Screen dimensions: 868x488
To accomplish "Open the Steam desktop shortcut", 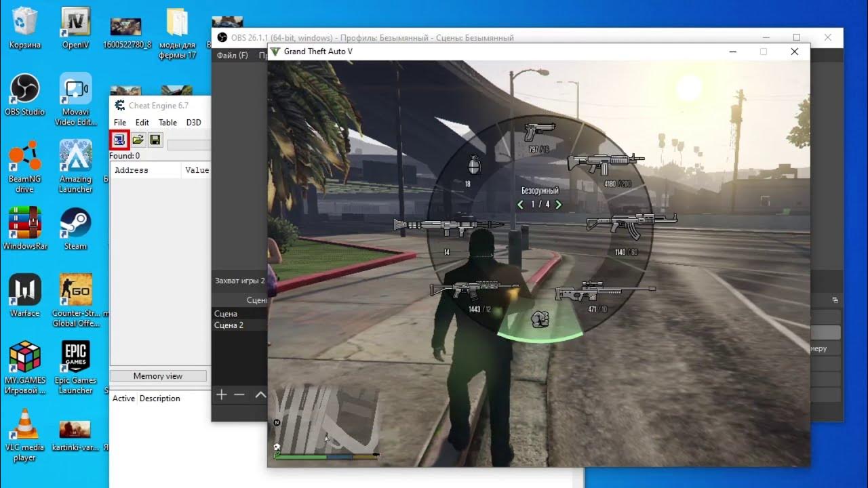I will pos(76,230).
